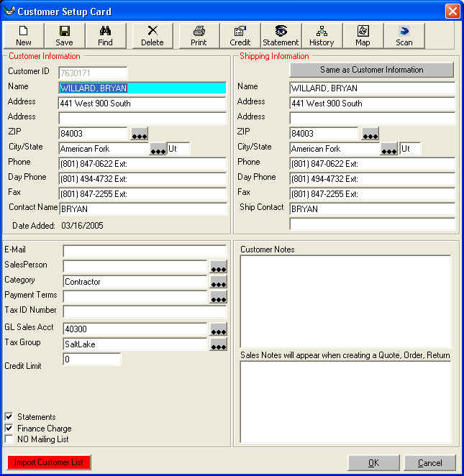Click the Cancel button
The image size is (464, 476).
[x=430, y=462]
